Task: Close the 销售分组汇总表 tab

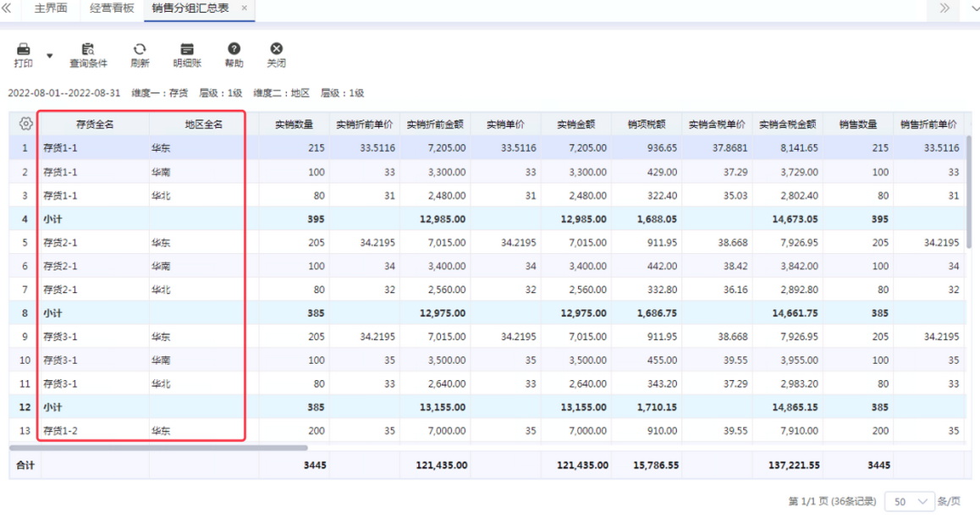Action: click(245, 8)
